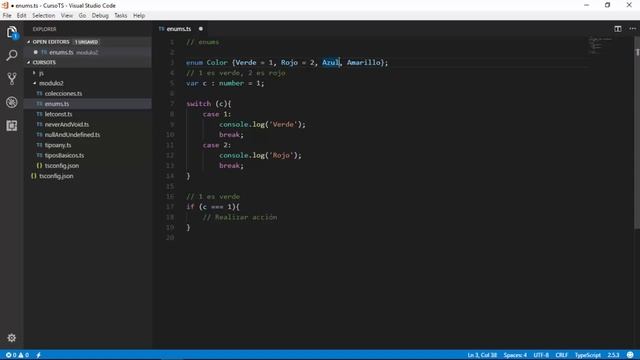Open colecciones.ts in the explorer
Image resolution: width=640 pixels, height=360 pixels.
[x=63, y=93]
